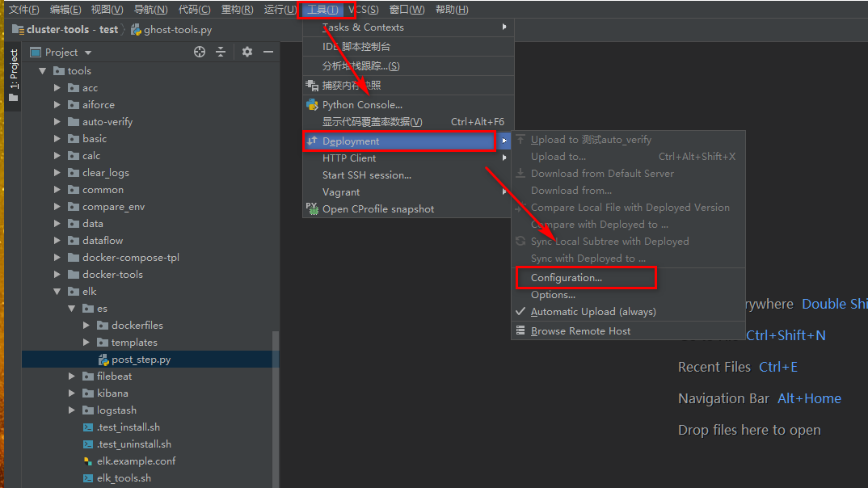Click the Deployment arrows icon
868x488 pixels.
312,141
